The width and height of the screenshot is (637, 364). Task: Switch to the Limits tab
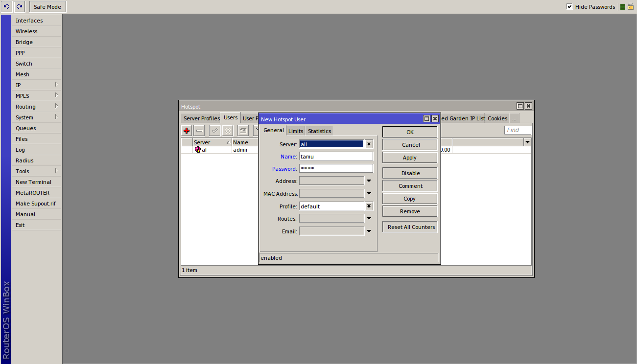(296, 131)
